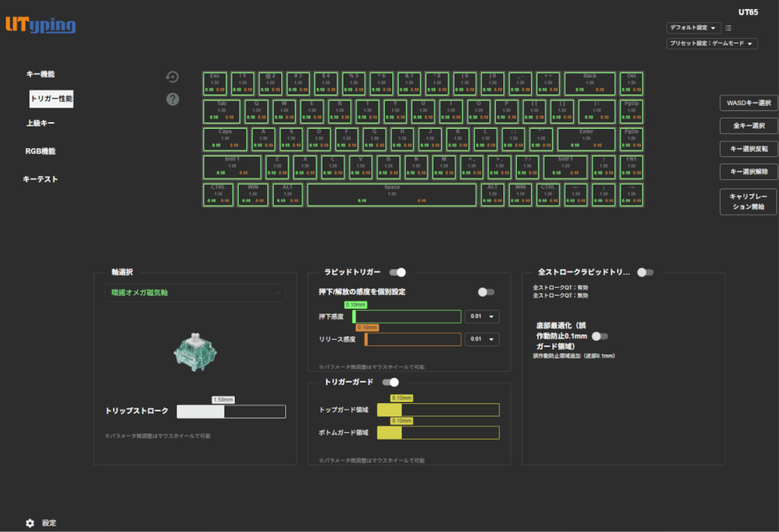Open the プリセット設定：ゲームモード dropdown

point(711,43)
